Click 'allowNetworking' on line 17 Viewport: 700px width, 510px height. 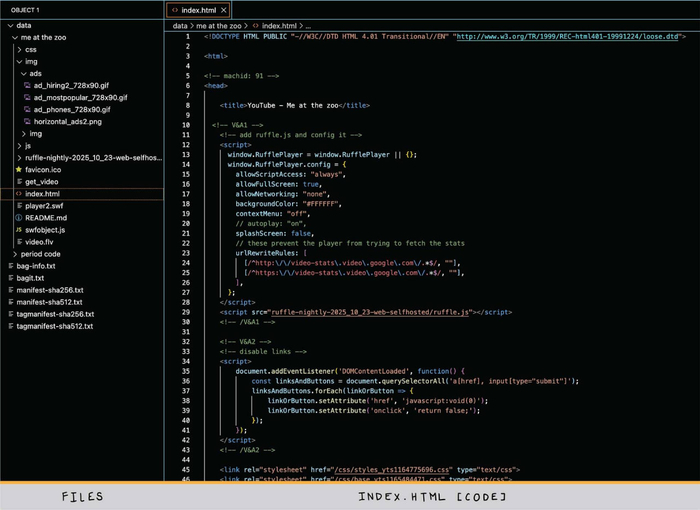coord(267,194)
